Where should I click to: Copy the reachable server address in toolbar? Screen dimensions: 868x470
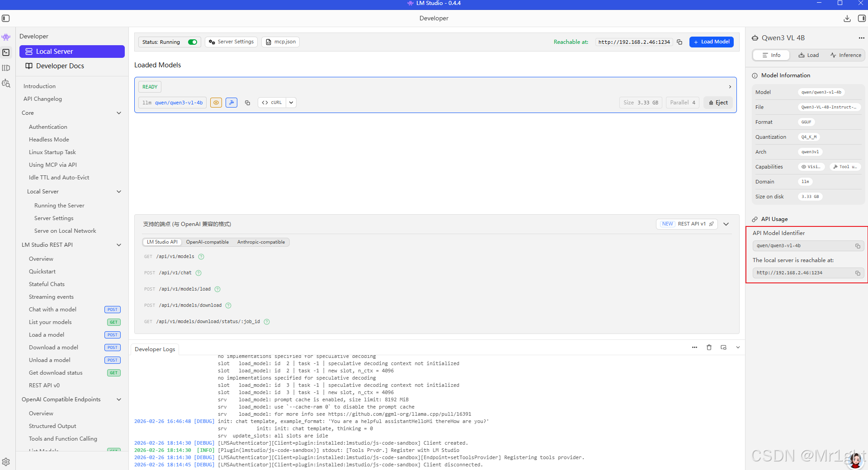click(x=679, y=42)
